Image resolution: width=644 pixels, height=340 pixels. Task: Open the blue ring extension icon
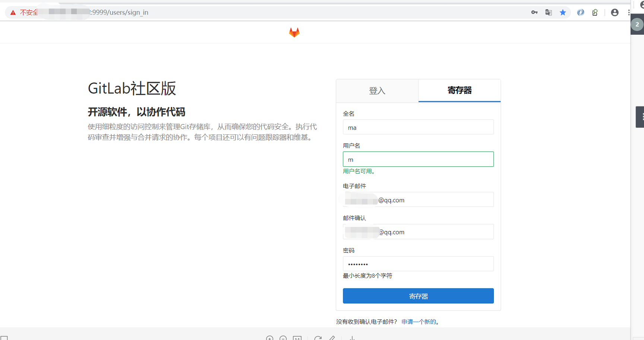pos(581,12)
